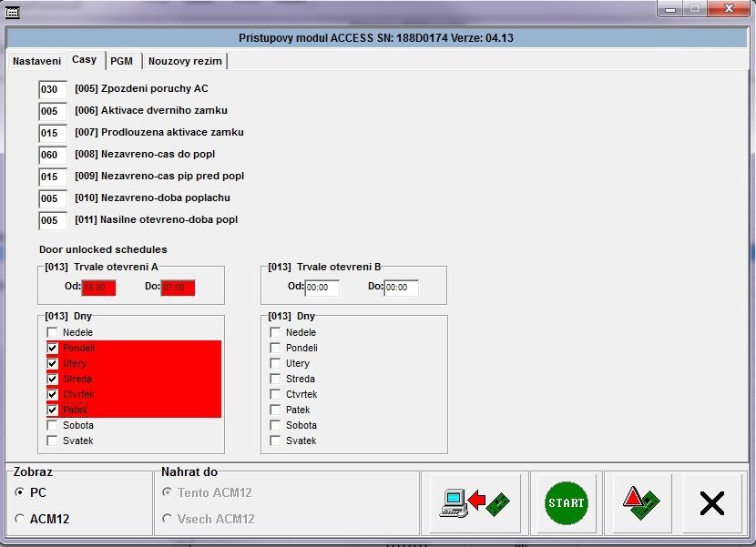Check Sobota in schedule B days
The height and width of the screenshot is (547, 756).
(x=276, y=426)
